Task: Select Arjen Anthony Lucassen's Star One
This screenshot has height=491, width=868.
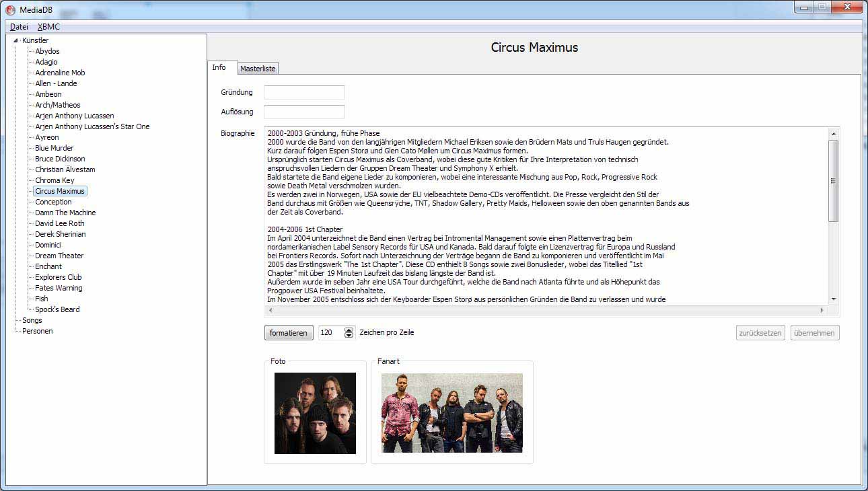Action: coord(92,126)
